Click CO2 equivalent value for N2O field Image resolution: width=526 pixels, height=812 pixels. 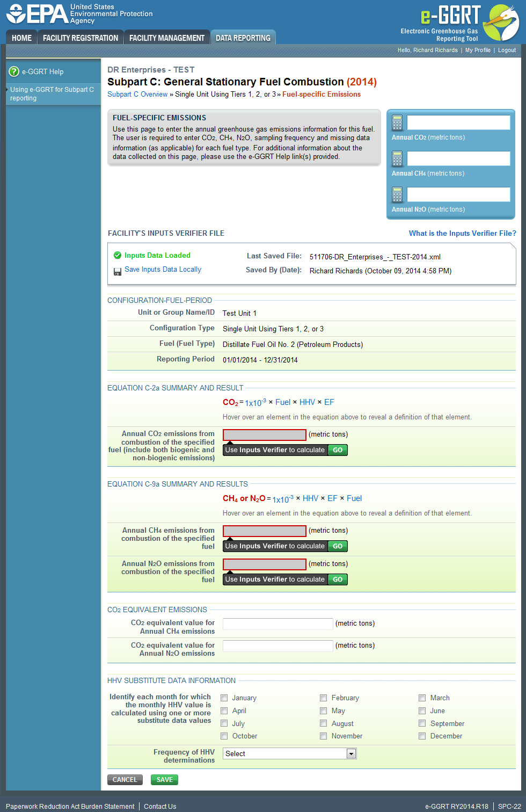tap(278, 646)
